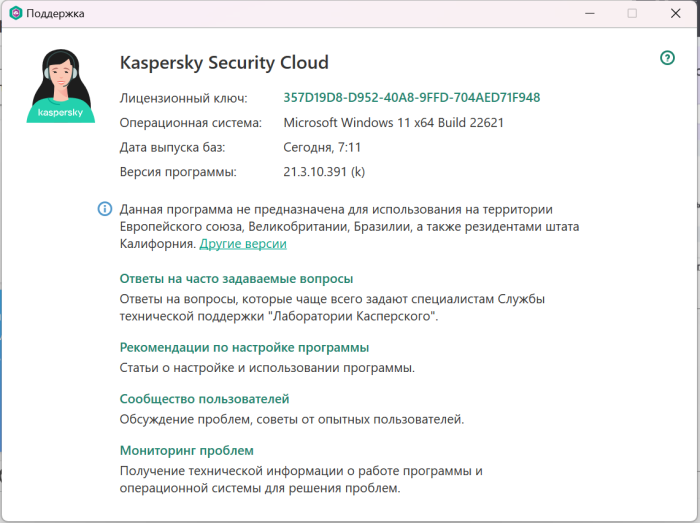Open the license key 357D19D8 link

click(x=412, y=97)
